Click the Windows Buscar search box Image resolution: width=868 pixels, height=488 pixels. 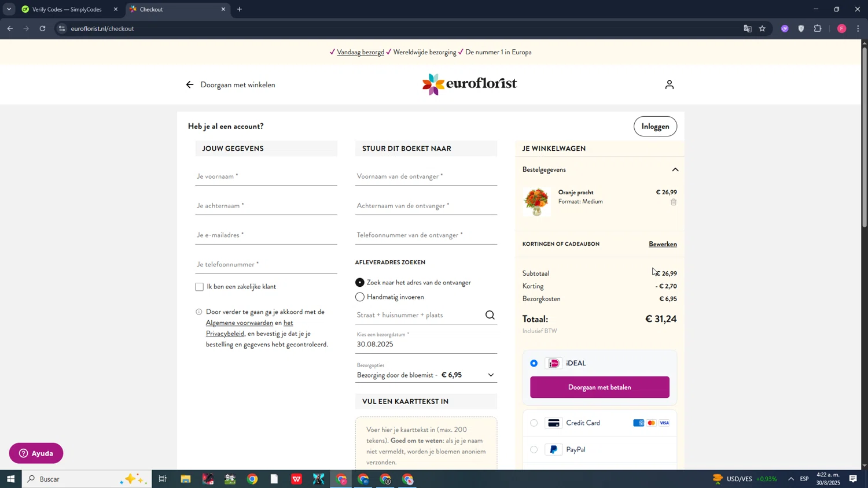tap(87, 479)
